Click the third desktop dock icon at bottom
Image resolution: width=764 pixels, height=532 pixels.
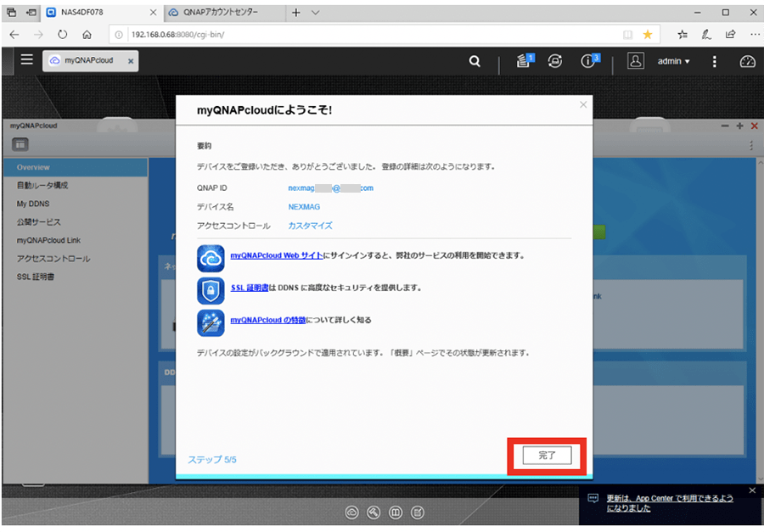click(396, 512)
